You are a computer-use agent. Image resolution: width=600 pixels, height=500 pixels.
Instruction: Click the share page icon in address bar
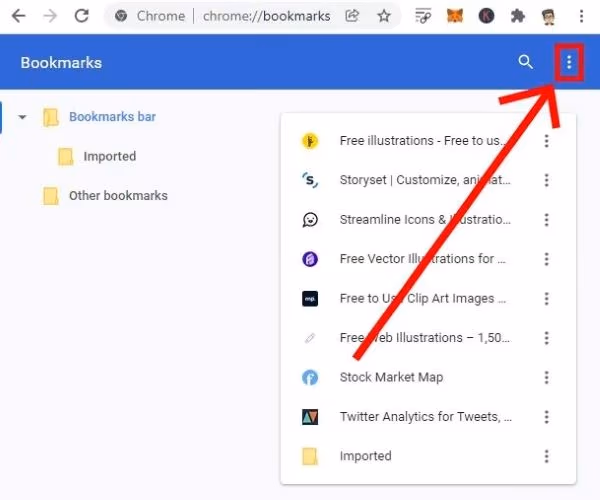(x=352, y=16)
